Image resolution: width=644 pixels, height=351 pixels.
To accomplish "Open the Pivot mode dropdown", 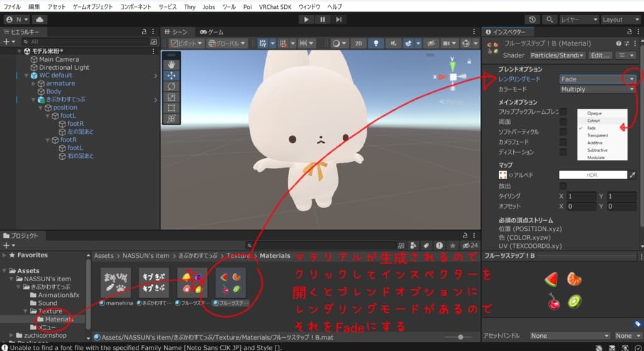I will [187, 43].
